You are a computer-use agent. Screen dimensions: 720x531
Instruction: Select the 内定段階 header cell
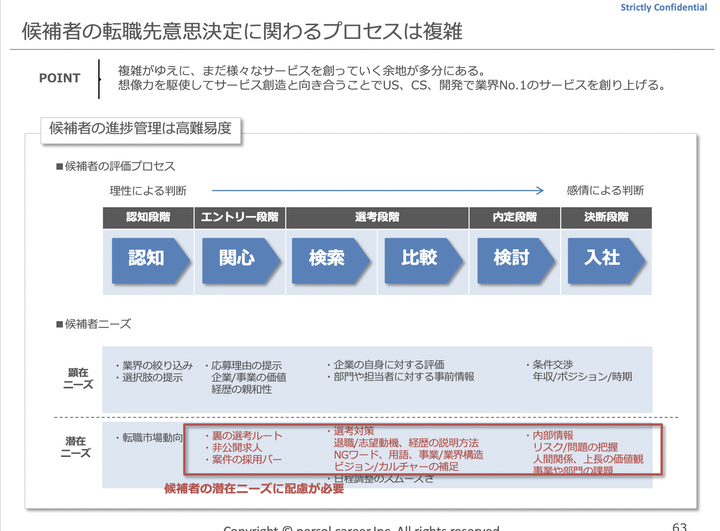[x=514, y=217]
